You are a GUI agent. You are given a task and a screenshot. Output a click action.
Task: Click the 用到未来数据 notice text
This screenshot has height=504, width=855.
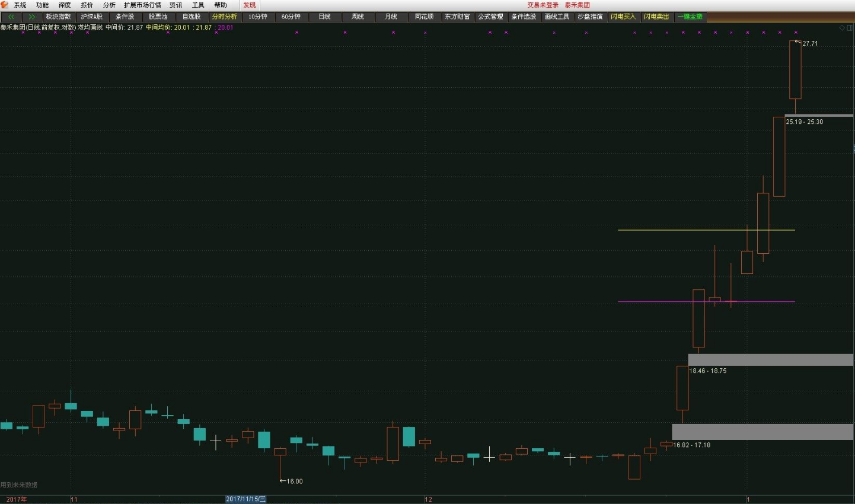19,485
